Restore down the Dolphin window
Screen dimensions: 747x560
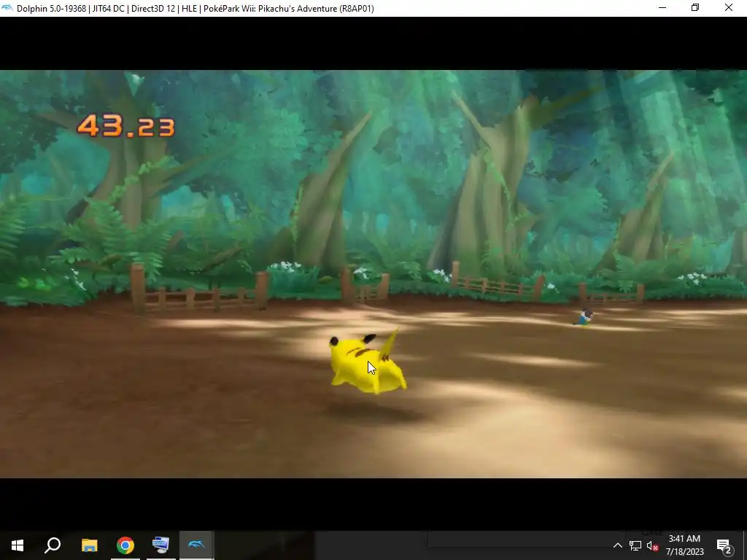695,8
